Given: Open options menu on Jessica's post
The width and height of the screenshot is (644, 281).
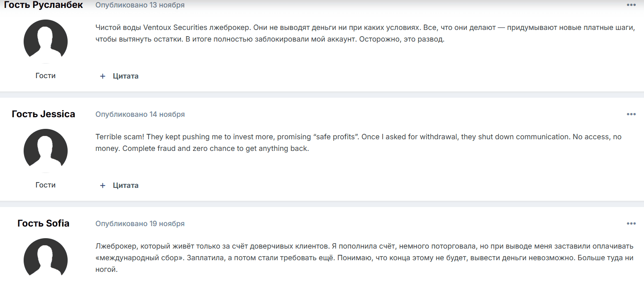Looking at the screenshot, I should pos(631,114).
